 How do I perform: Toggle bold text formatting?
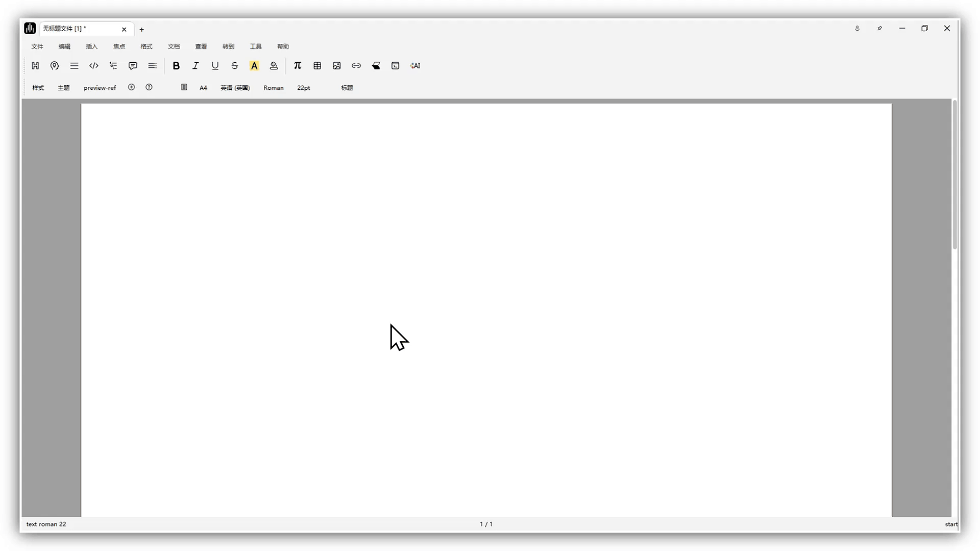tap(176, 66)
